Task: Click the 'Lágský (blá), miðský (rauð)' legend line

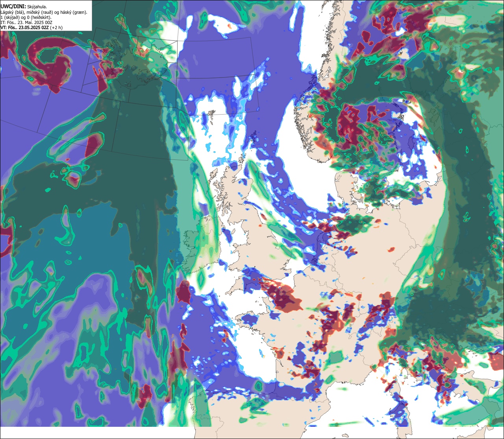Action: (44, 12)
